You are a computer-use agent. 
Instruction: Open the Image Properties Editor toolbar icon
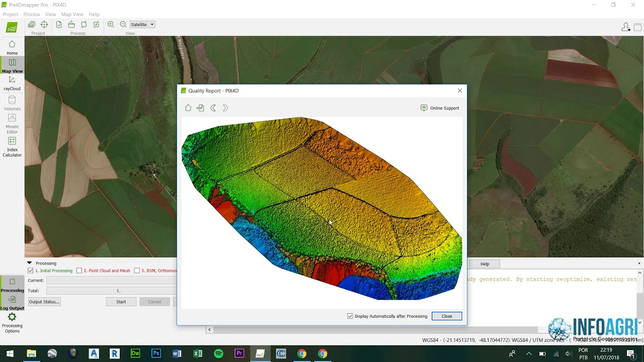coord(32,25)
